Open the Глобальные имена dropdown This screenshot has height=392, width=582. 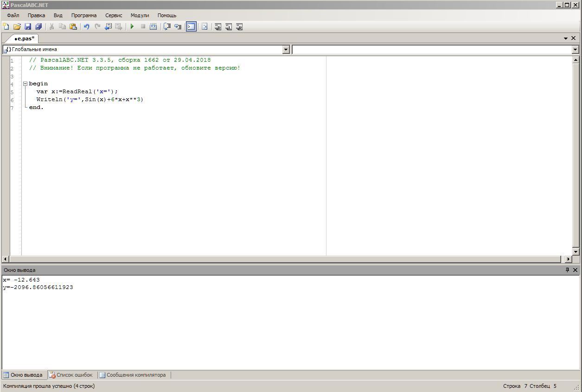(286, 50)
